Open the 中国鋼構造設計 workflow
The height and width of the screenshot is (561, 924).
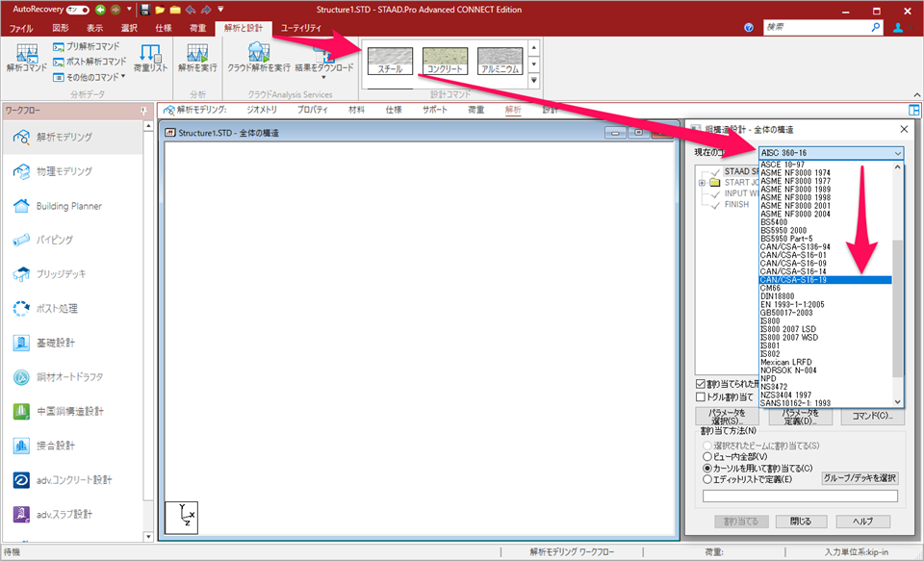click(72, 411)
